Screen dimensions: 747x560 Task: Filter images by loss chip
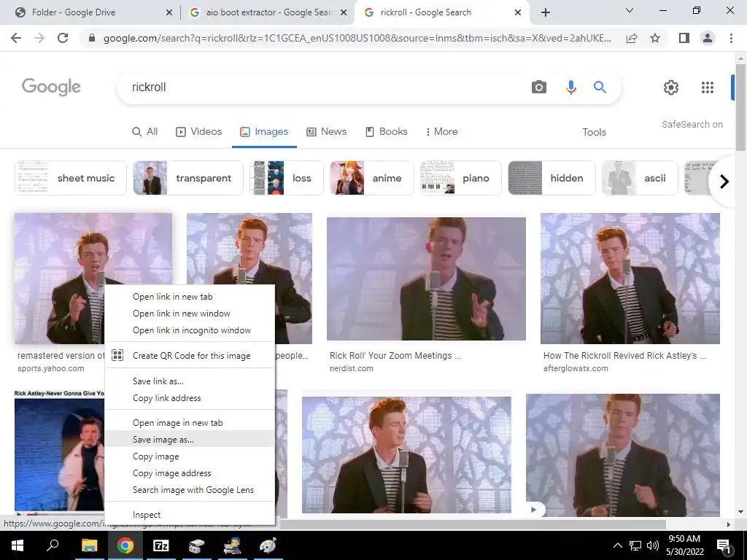click(286, 178)
